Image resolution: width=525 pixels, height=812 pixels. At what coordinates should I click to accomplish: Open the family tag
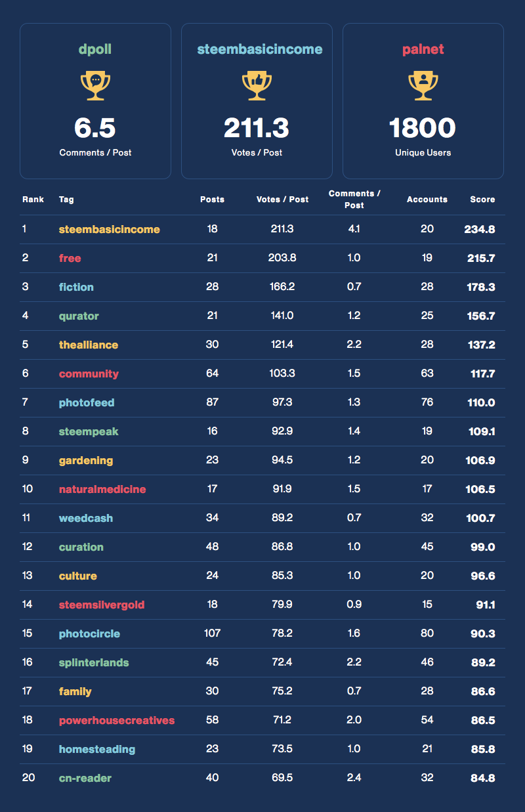(75, 691)
